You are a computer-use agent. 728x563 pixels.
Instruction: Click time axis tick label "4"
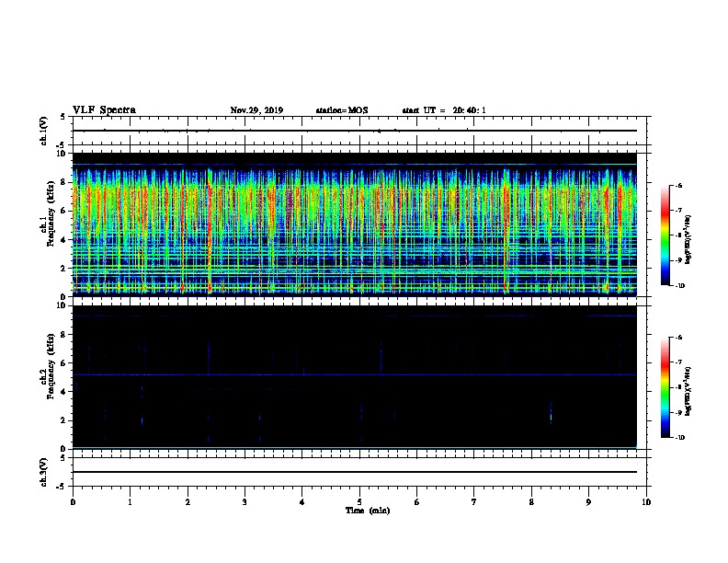(302, 502)
